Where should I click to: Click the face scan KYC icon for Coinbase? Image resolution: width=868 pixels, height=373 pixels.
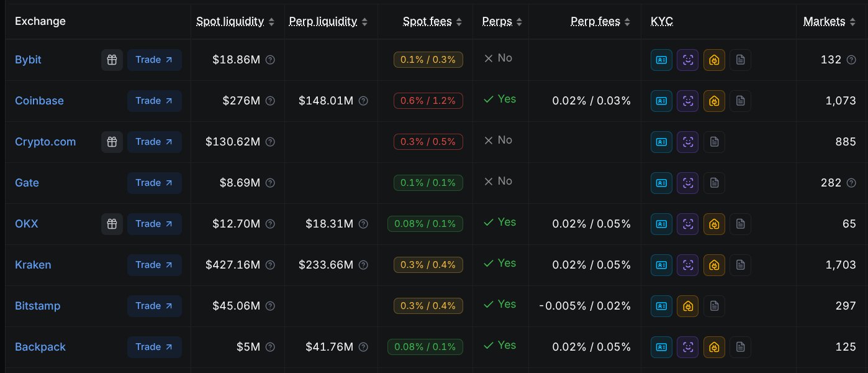coord(687,101)
